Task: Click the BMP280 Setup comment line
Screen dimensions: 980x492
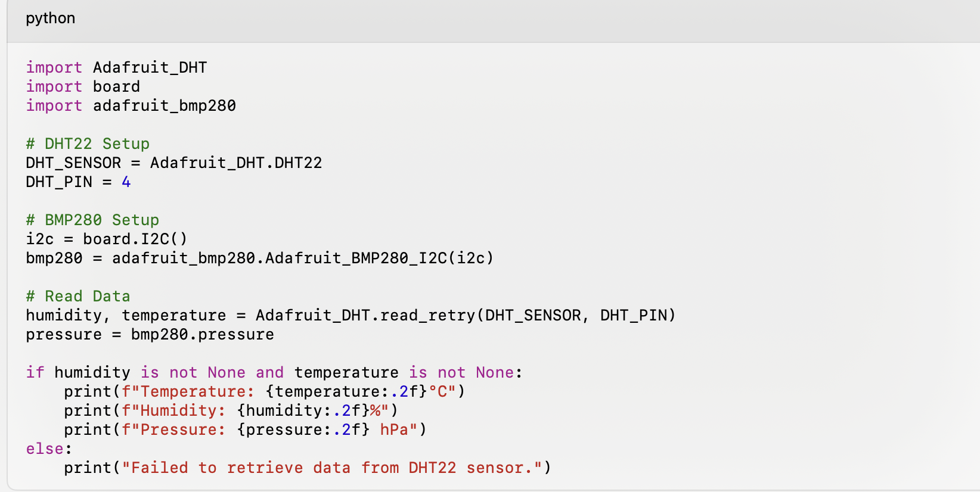Action: (x=92, y=220)
